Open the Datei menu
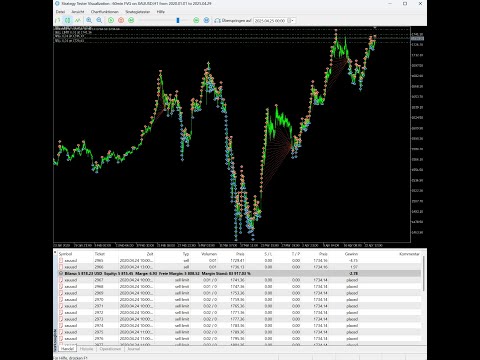 coord(60,11)
